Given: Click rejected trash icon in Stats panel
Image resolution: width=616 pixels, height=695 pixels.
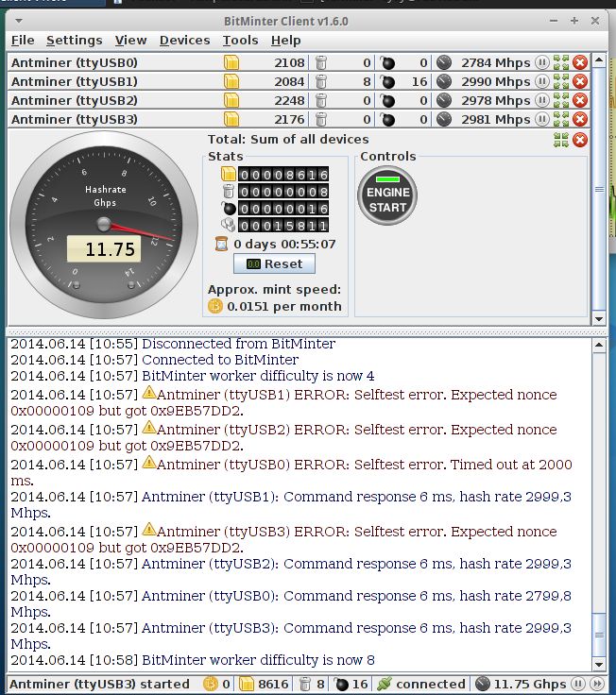Looking at the screenshot, I should pyautogui.click(x=229, y=191).
